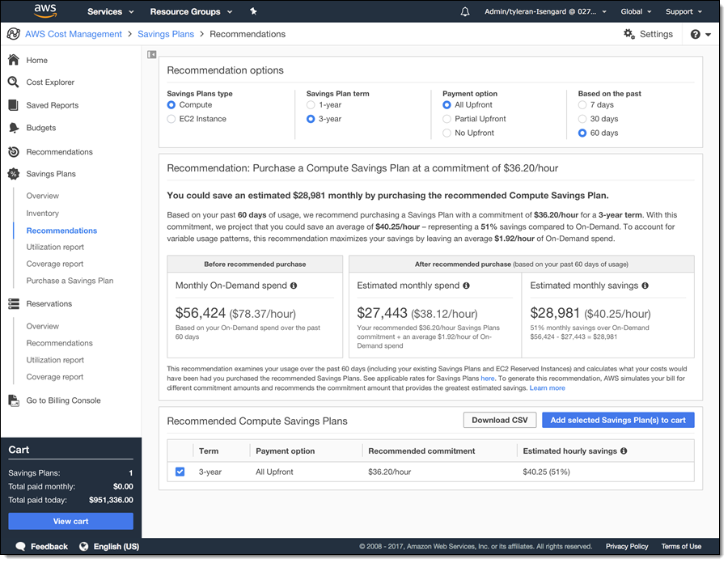Click the Cost Explorer magnifier icon
This screenshot has height=563, width=728.
14,83
